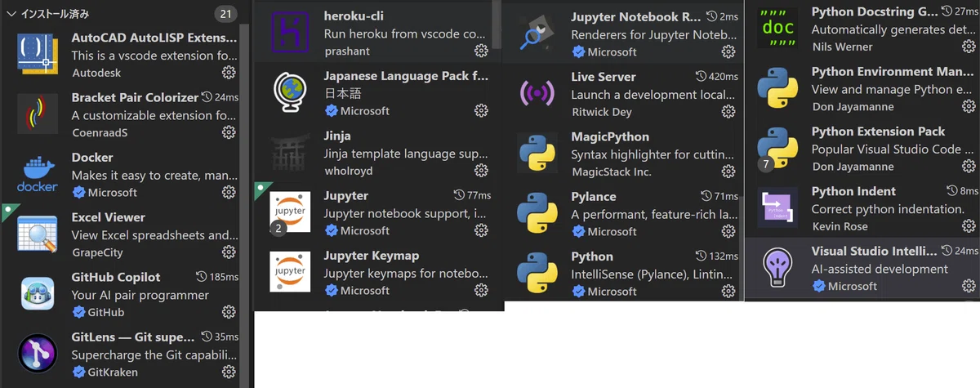The image size is (980, 388).
Task: Select the Python Environment Manager icon
Action: (x=777, y=87)
